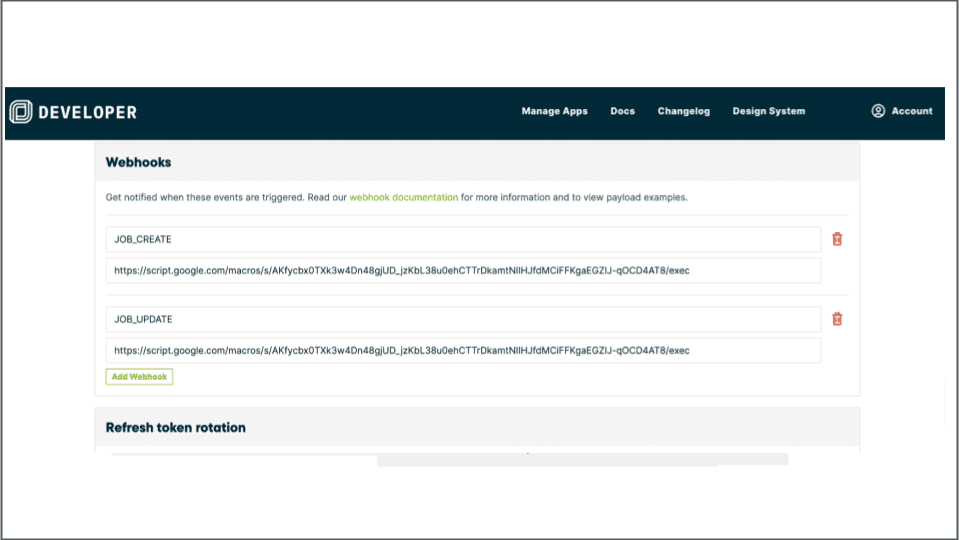The width and height of the screenshot is (960, 540).
Task: Click the Refresh token rotation heading
Action: tap(175, 428)
